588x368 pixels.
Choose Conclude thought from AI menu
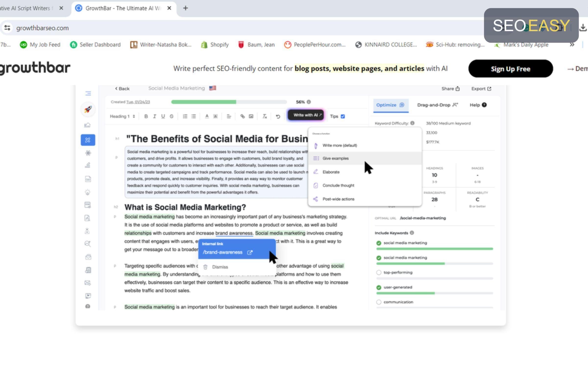[365, 185]
